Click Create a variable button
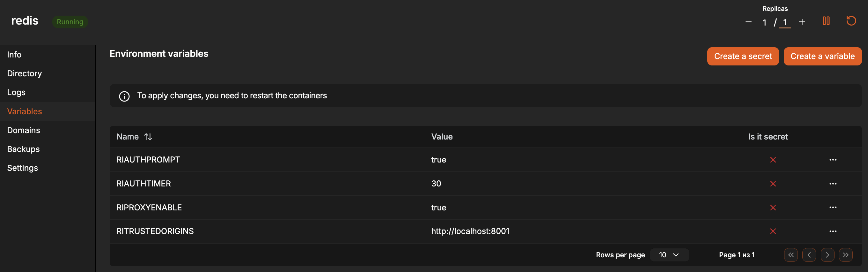This screenshot has height=272, width=868. (x=822, y=57)
